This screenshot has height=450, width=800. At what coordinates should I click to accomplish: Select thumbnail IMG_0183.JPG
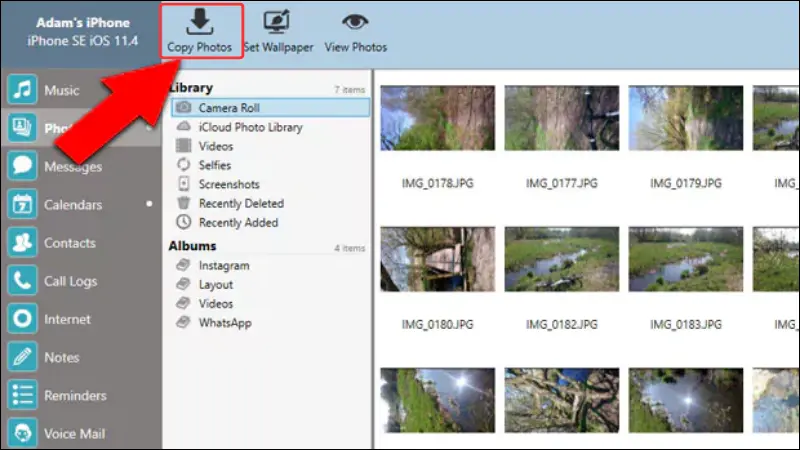point(686,259)
